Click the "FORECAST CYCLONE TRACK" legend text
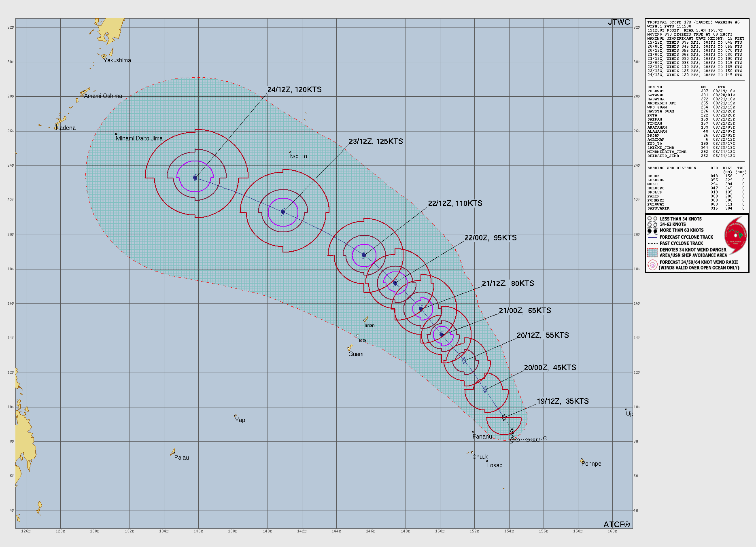The image size is (756, 547). point(686,237)
